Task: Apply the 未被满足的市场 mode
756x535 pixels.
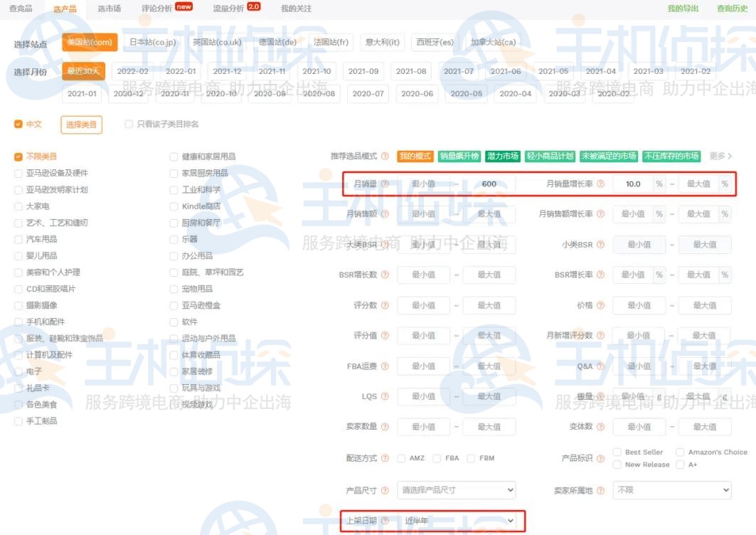Action: click(609, 156)
